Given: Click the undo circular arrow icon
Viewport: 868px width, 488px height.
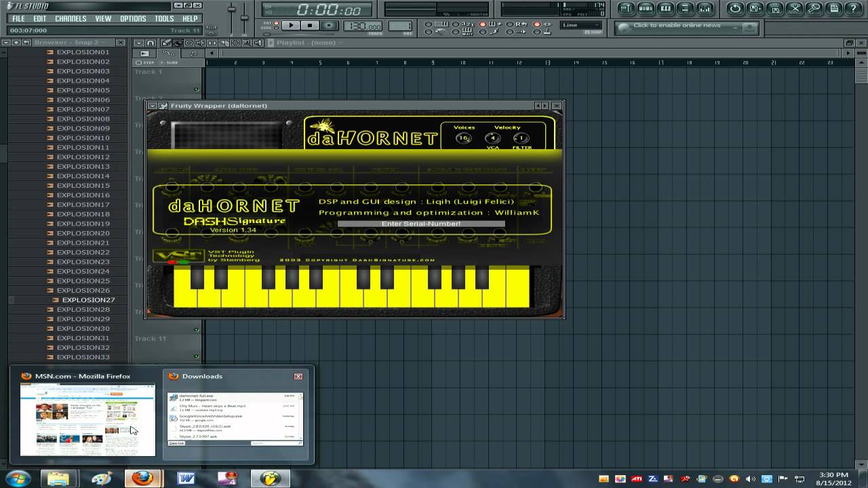Looking at the screenshot, I should point(735,9).
